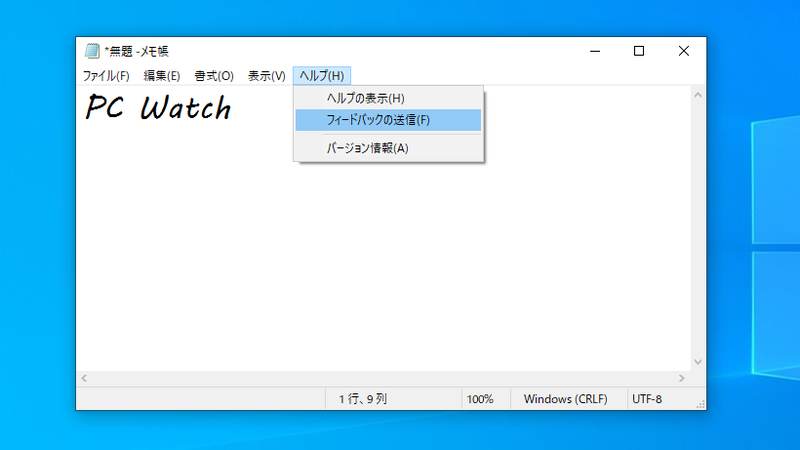The image size is (800, 450).
Task: Click the Notepad icon in title bar
Action: coord(92,51)
